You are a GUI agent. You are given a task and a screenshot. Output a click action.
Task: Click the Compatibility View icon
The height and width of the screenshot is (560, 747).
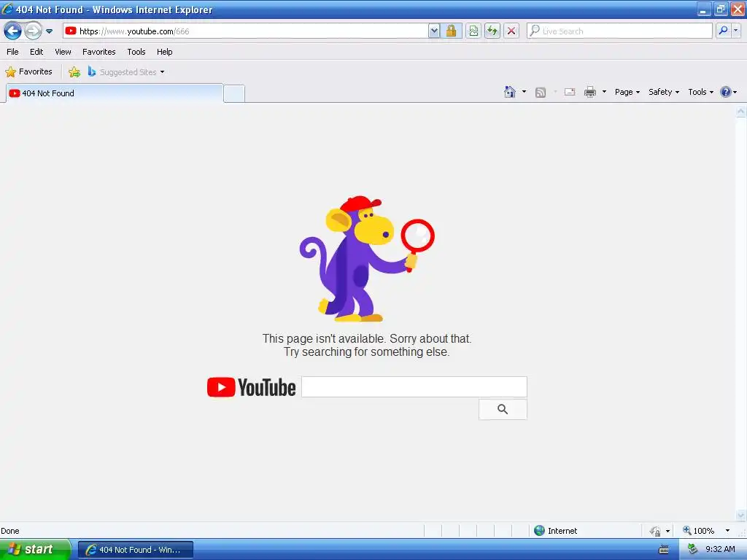pyautogui.click(x=473, y=31)
